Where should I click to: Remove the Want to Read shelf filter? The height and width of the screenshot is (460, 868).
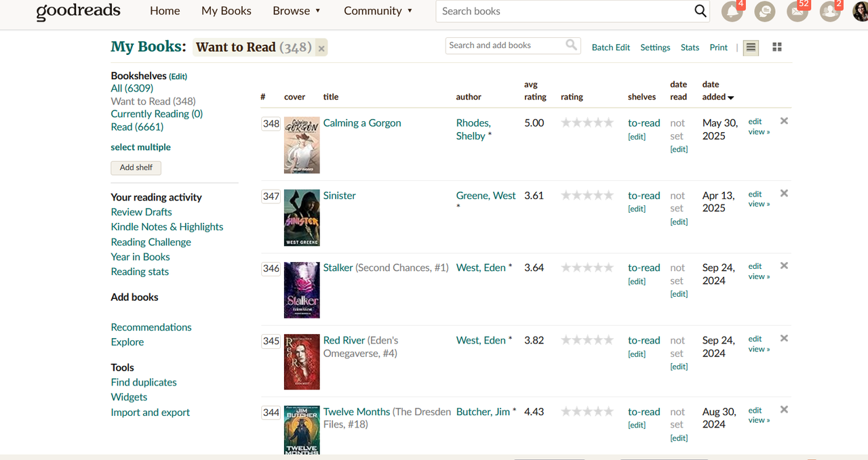pyautogui.click(x=321, y=48)
